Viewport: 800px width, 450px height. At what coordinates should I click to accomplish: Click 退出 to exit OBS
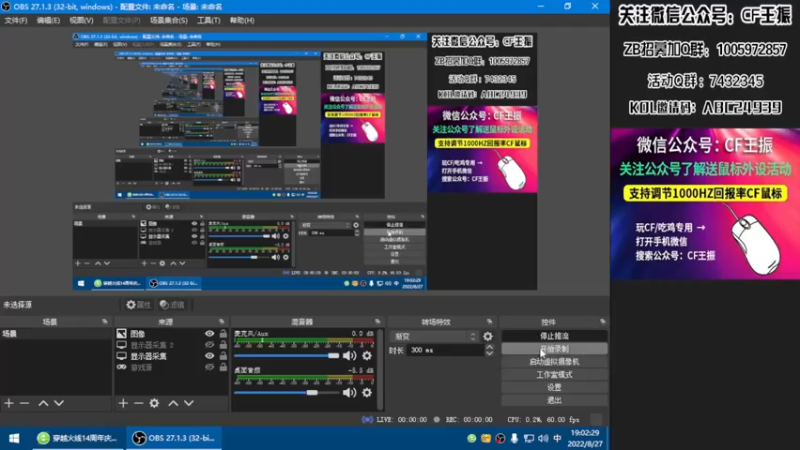tap(554, 400)
